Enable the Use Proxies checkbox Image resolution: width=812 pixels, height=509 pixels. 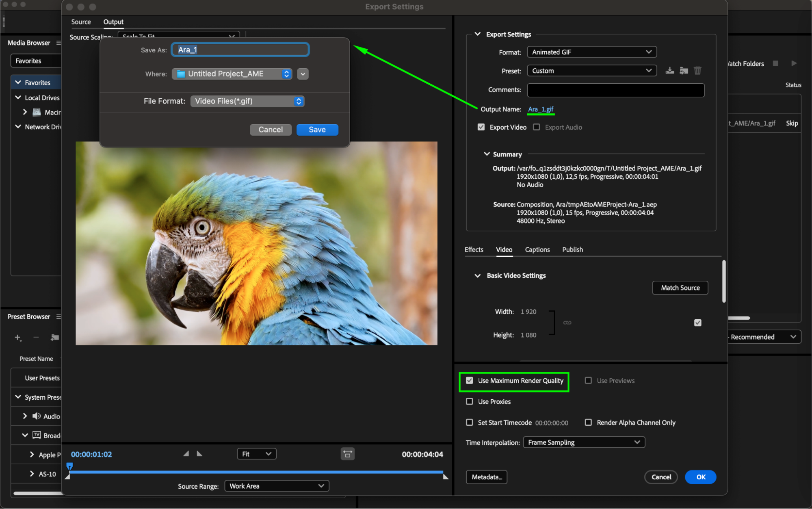pos(470,401)
